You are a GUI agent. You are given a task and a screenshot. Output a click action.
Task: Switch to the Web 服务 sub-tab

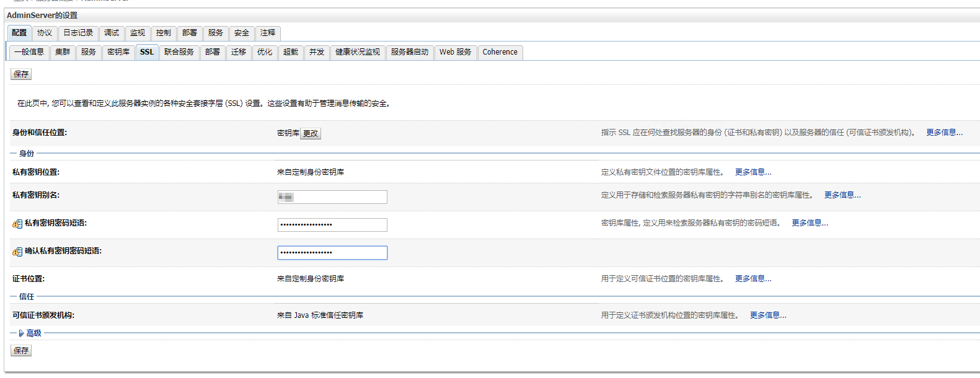[455, 52]
